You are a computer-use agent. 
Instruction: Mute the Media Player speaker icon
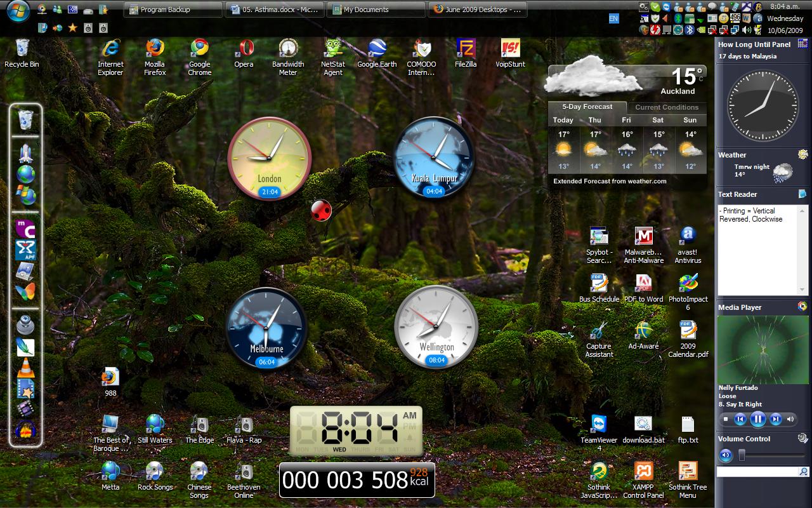pos(790,419)
